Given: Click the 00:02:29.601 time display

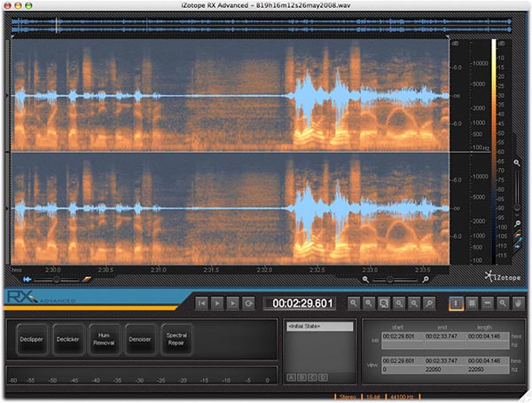Looking at the screenshot, I should [x=301, y=303].
